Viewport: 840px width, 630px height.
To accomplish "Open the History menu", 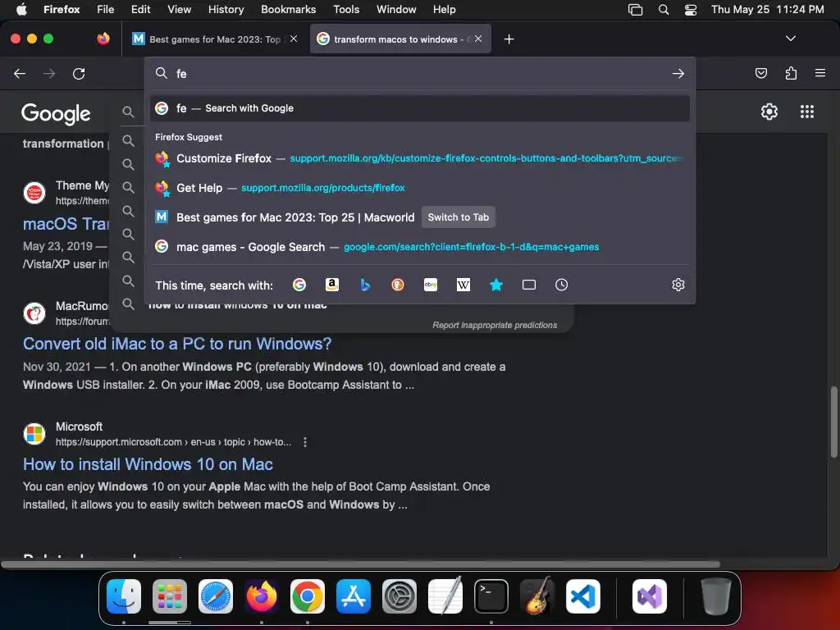I will pos(226,9).
